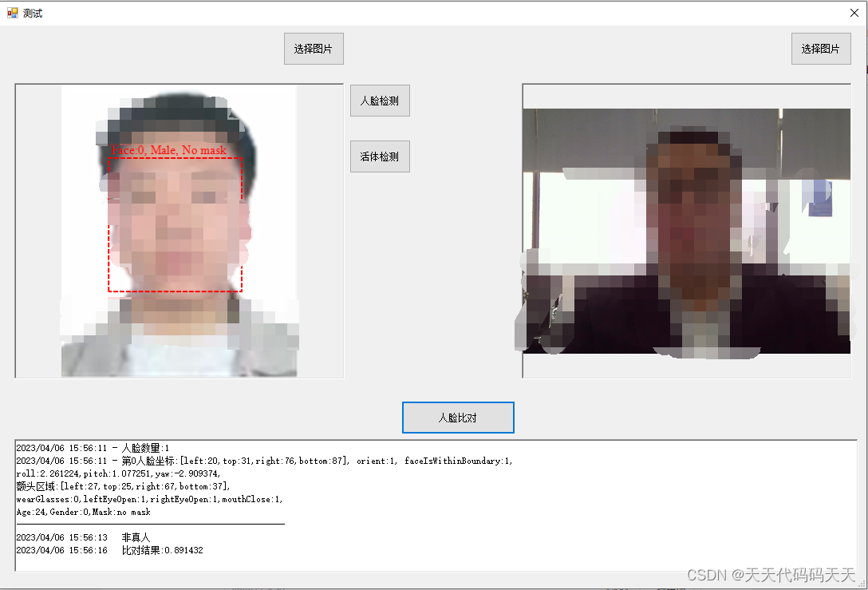
Task: Click the 测试 window title icon
Action: click(12, 13)
